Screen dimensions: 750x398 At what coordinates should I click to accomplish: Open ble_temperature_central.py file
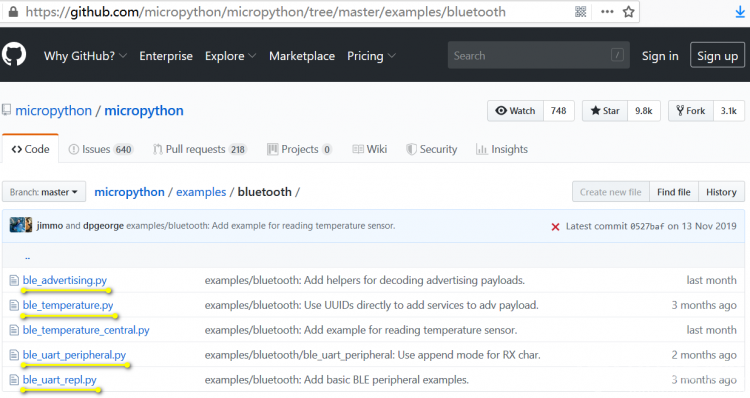coord(86,330)
